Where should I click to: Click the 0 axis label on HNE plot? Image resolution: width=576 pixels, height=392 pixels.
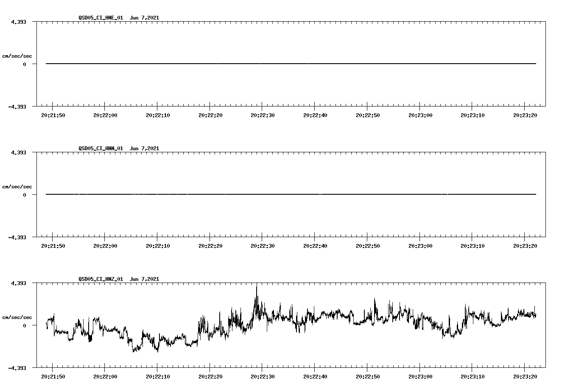[25, 64]
